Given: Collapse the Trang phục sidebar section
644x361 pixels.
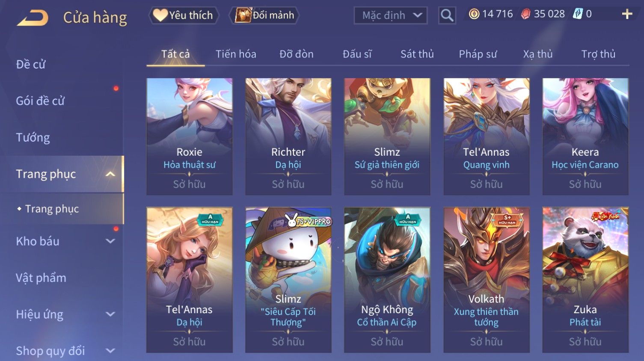Looking at the screenshot, I should pyautogui.click(x=110, y=174).
